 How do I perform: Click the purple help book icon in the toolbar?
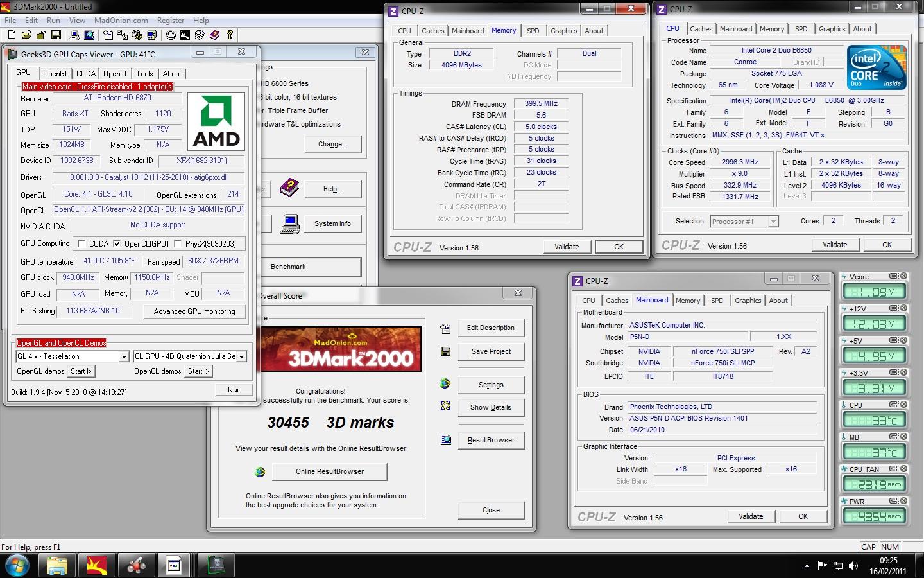(x=214, y=35)
